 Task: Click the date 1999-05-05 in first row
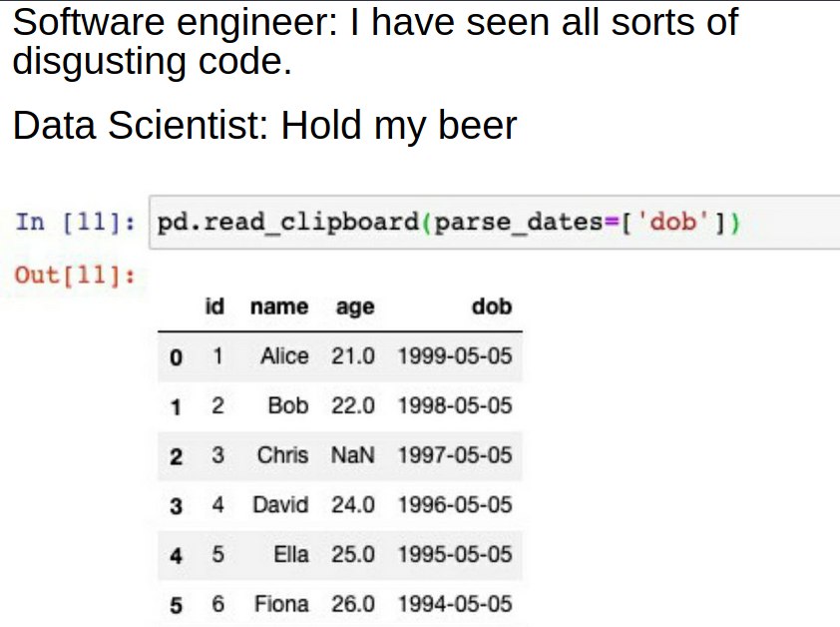pos(455,356)
